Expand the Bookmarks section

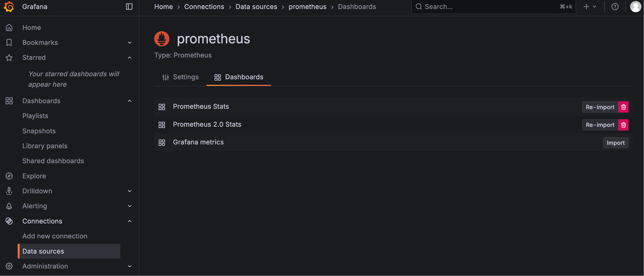[130, 43]
